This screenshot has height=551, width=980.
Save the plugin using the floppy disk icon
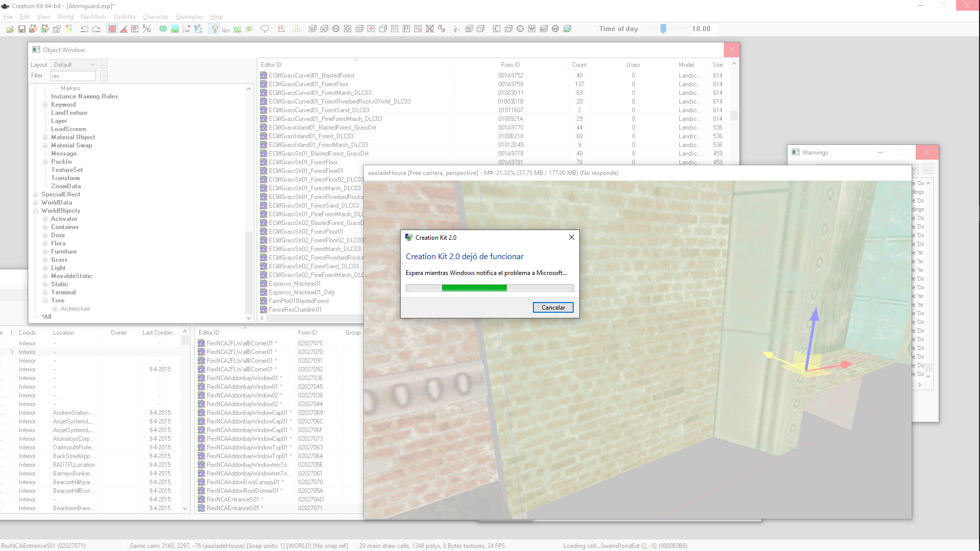pyautogui.click(x=22, y=29)
